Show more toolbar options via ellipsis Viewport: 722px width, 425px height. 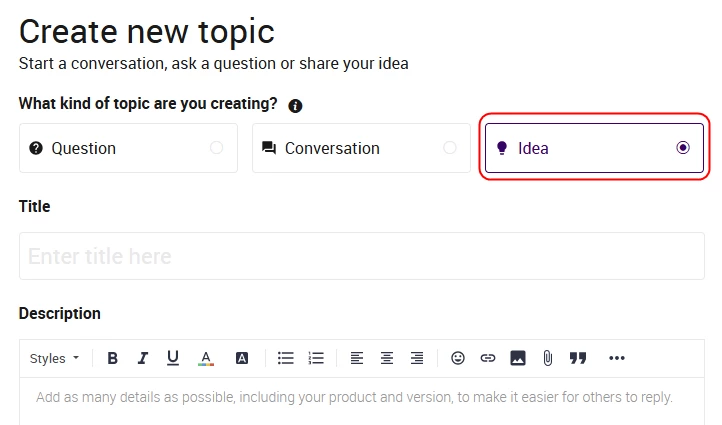(x=617, y=358)
